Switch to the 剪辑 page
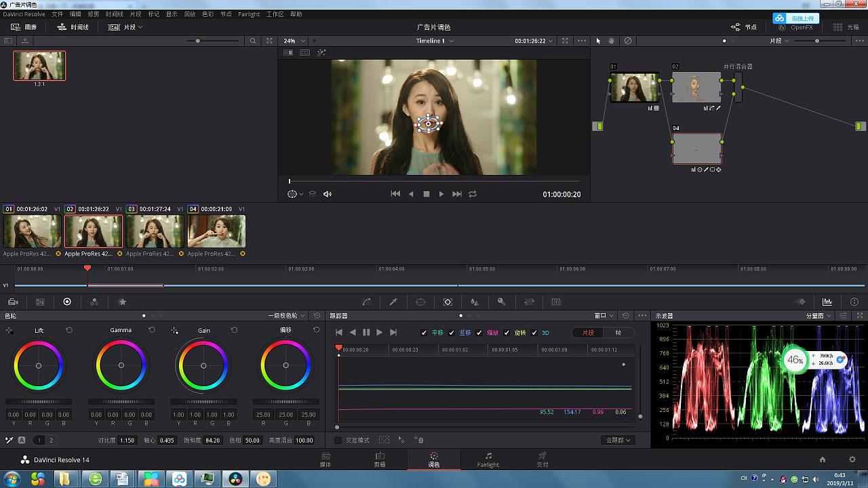The image size is (868, 488). coord(380,460)
